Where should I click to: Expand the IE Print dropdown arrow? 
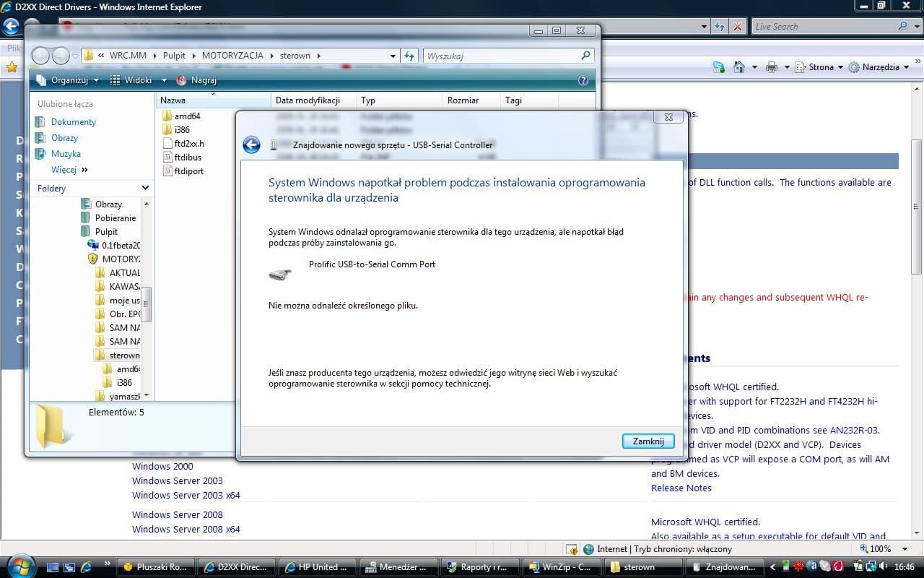click(785, 66)
